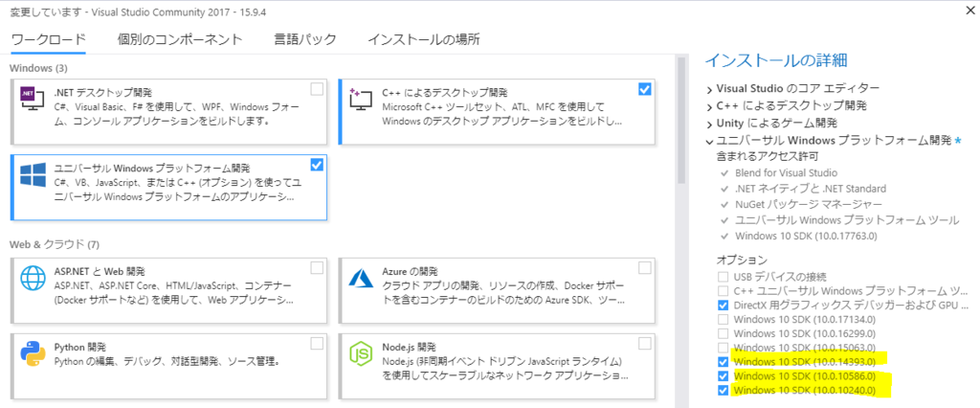Uncheck DirectX 用グラフィックス デバッガー option
Screen dimensions: 980x408
724,306
